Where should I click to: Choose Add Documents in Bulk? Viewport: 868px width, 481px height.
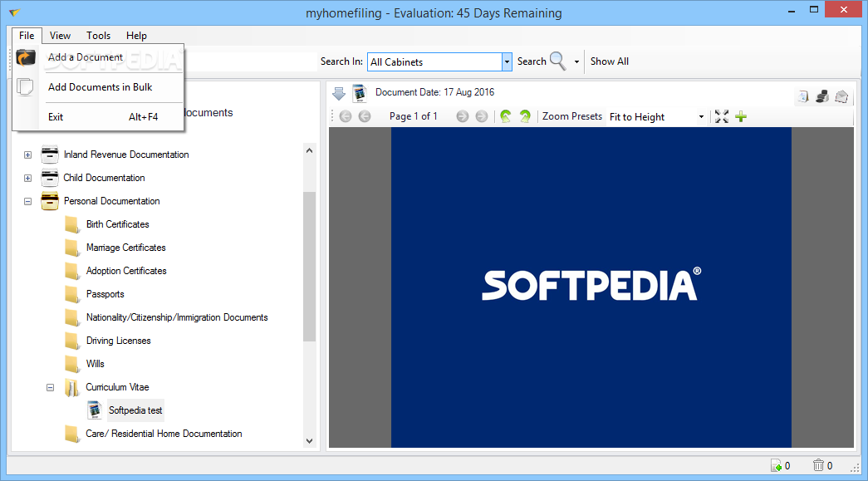(x=100, y=87)
